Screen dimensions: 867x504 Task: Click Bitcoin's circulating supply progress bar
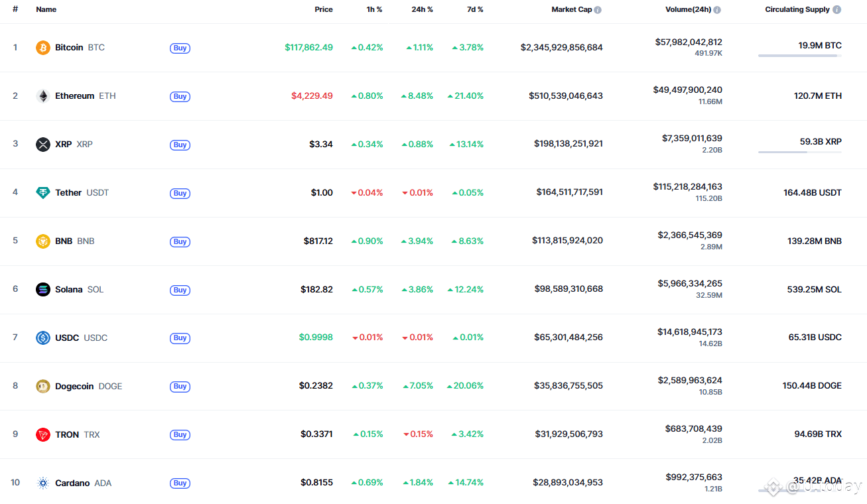pyautogui.click(x=800, y=56)
